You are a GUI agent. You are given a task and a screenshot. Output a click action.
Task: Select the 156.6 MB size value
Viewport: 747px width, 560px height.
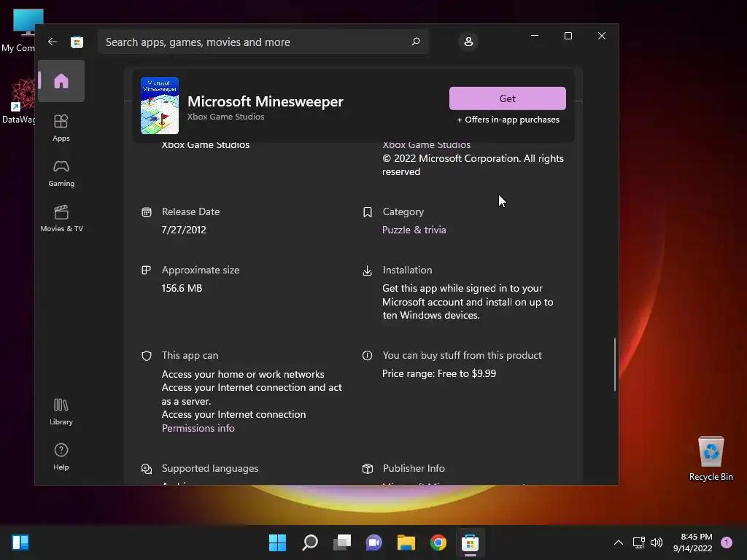pyautogui.click(x=182, y=288)
